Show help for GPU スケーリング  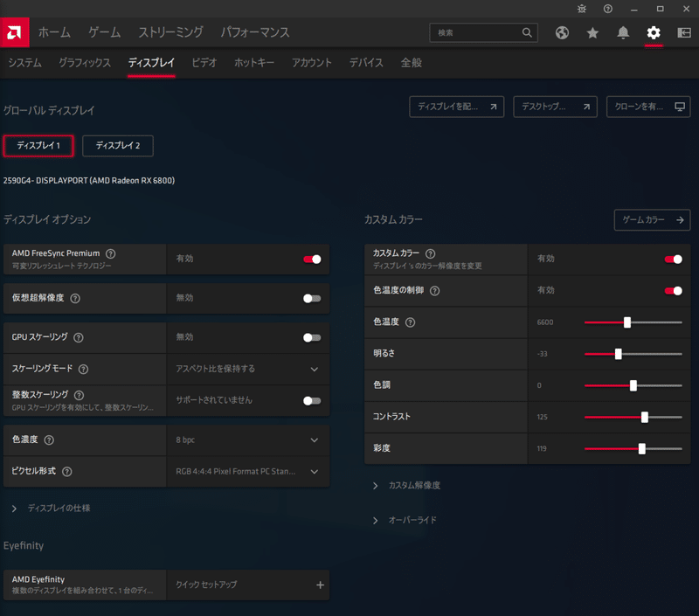(x=79, y=337)
